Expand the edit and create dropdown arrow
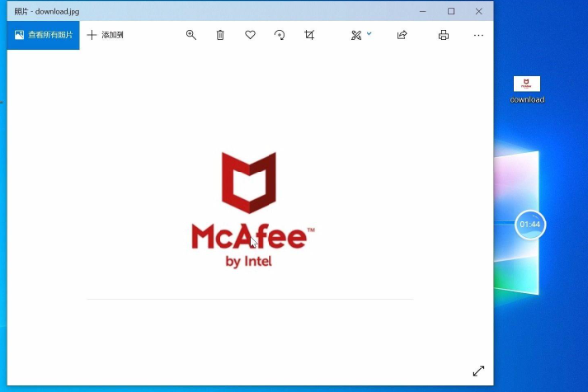588x392 pixels. click(x=369, y=33)
